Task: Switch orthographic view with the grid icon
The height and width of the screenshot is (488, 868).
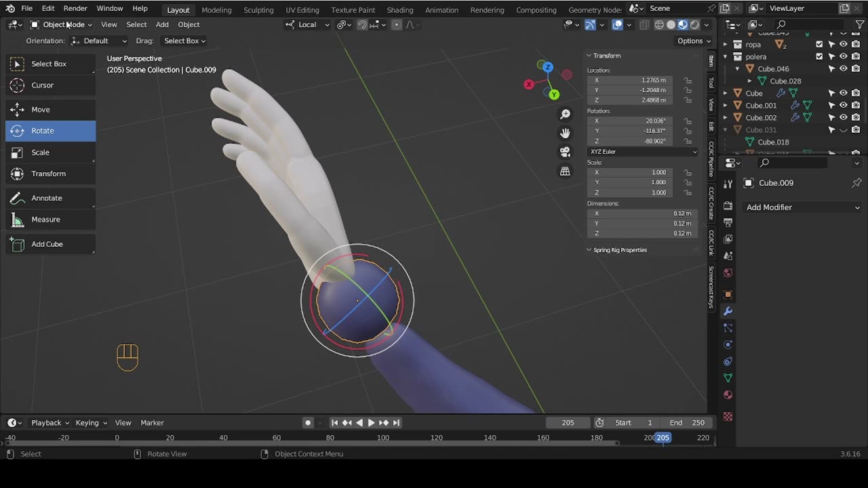Action: click(565, 171)
